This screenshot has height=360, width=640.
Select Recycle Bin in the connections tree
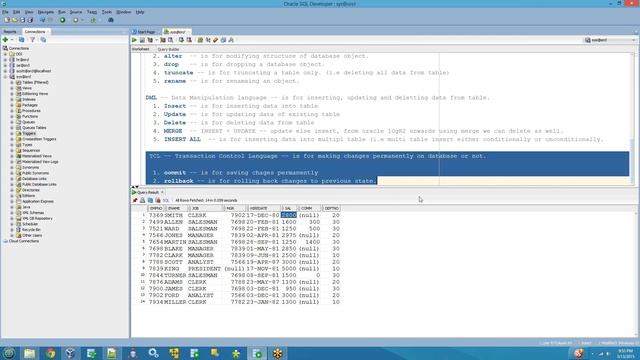tap(31, 230)
